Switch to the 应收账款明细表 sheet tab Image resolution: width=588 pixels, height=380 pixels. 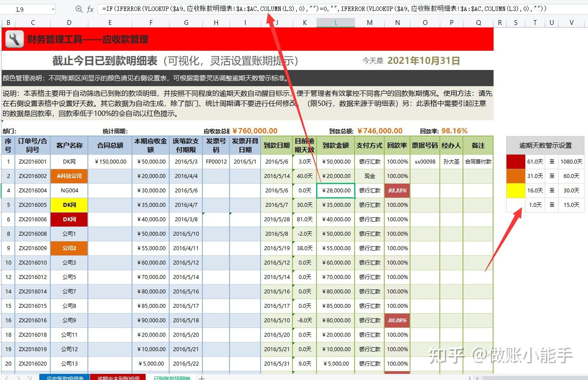tap(64, 377)
